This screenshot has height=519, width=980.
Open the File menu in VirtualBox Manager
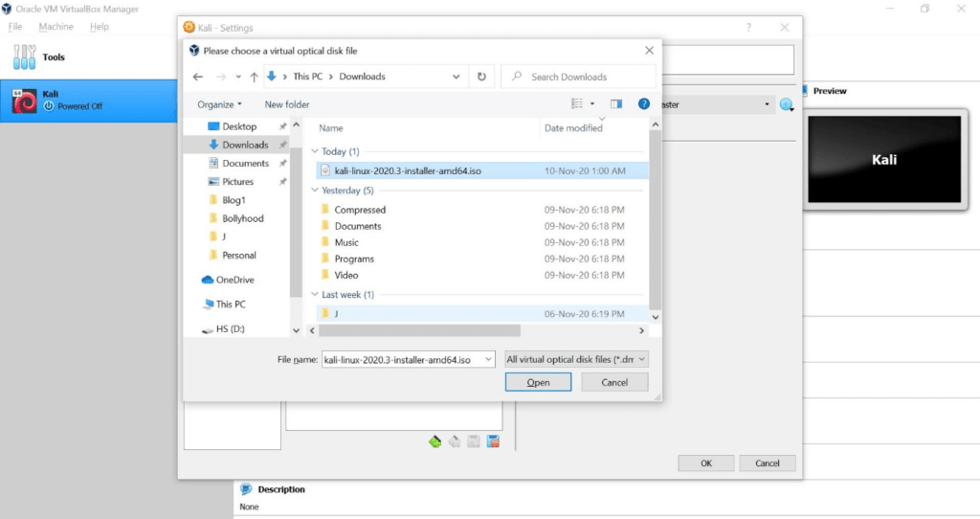15,26
